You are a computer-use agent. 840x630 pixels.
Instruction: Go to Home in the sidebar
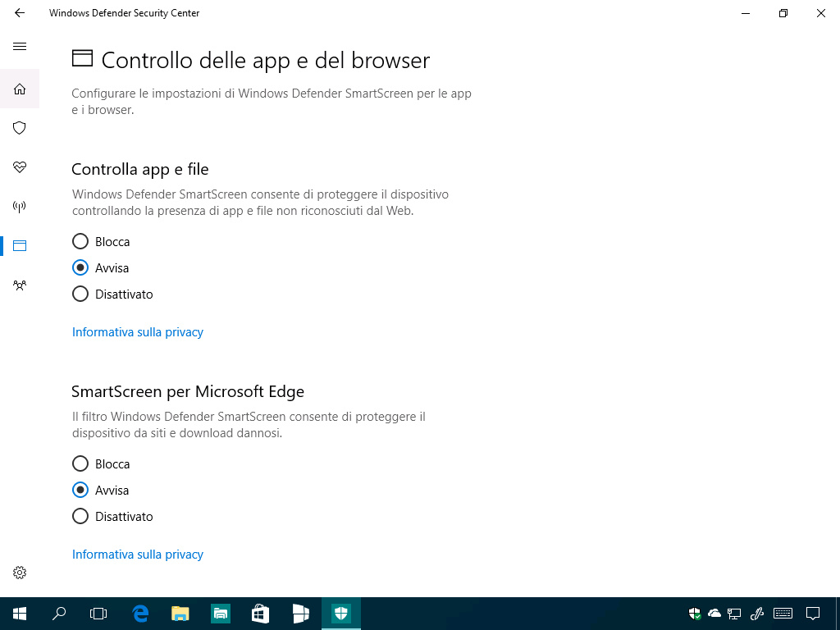(20, 89)
